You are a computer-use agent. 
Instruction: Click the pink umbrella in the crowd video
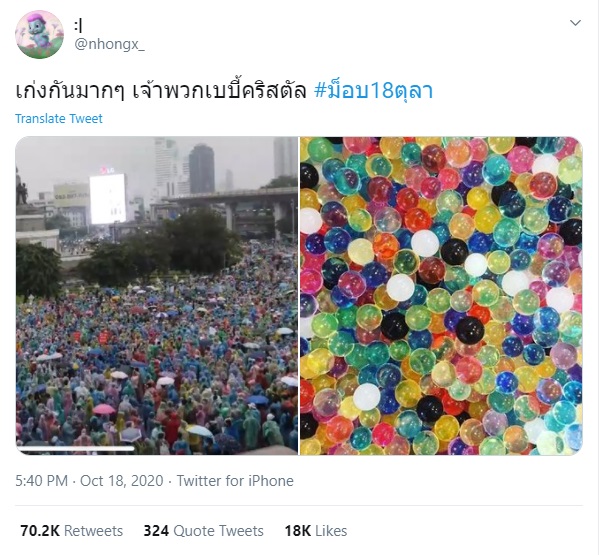[104, 409]
